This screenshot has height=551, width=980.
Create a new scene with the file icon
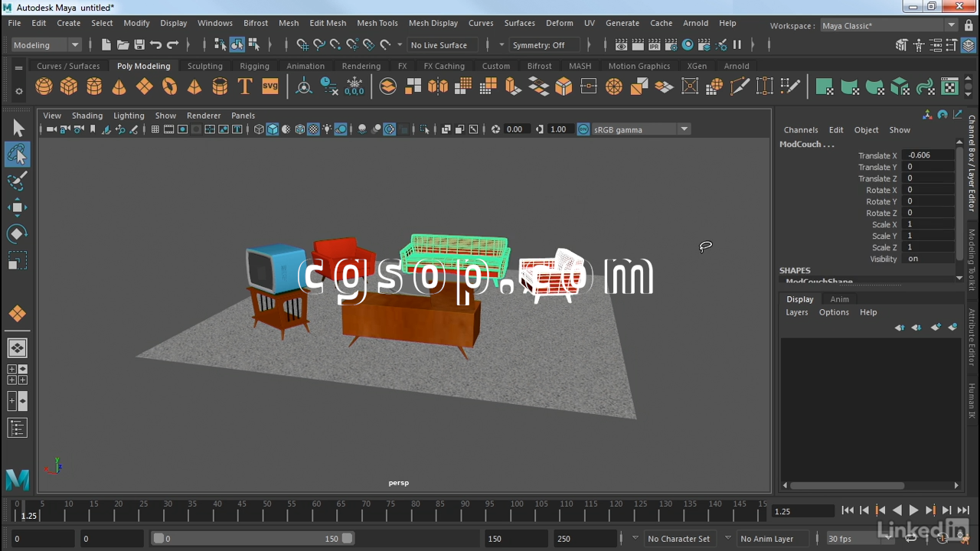tap(106, 45)
